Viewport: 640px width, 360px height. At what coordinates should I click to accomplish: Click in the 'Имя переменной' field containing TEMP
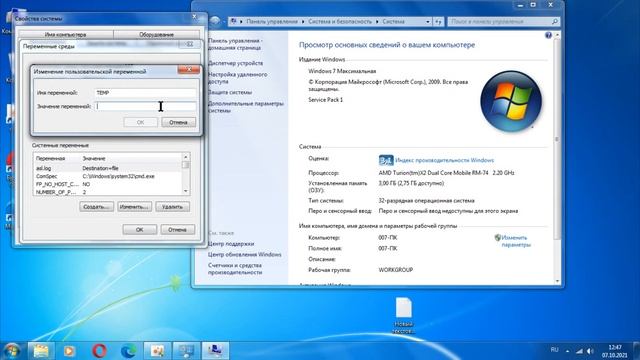point(145,93)
